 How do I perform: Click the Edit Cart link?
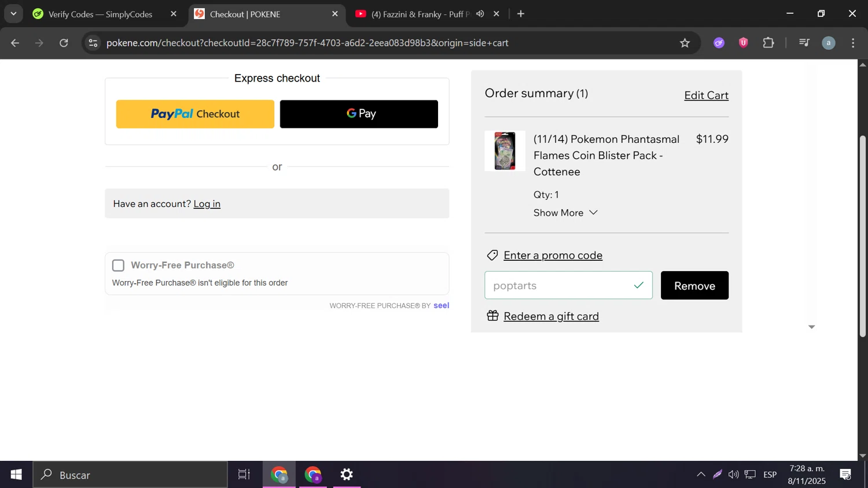(706, 95)
